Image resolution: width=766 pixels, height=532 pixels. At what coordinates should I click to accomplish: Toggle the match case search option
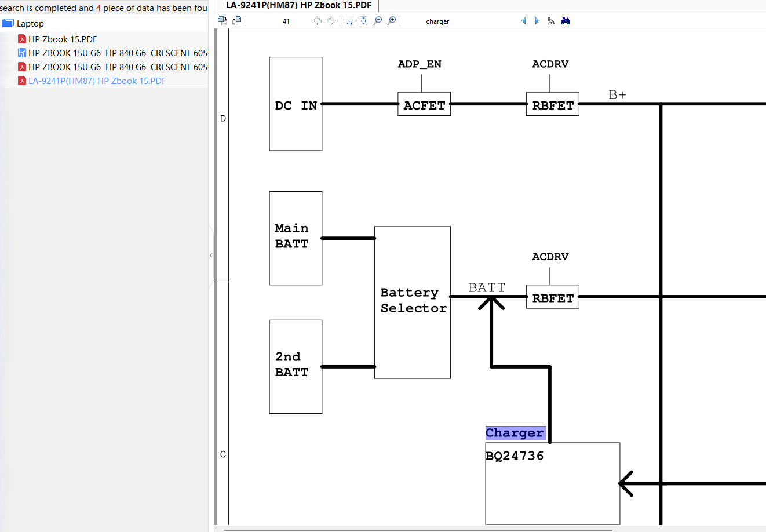(551, 21)
